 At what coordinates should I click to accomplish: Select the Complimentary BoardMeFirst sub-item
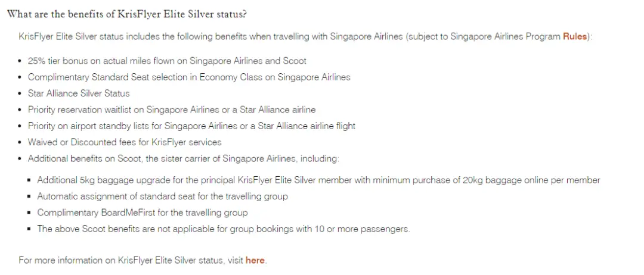[143, 212]
